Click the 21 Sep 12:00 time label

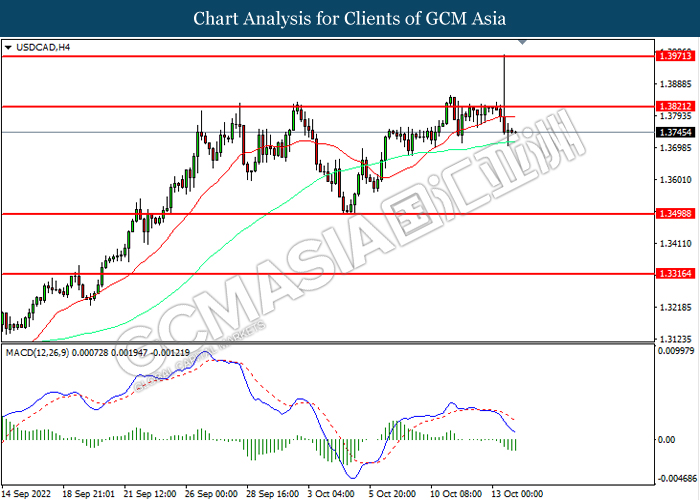tap(150, 494)
